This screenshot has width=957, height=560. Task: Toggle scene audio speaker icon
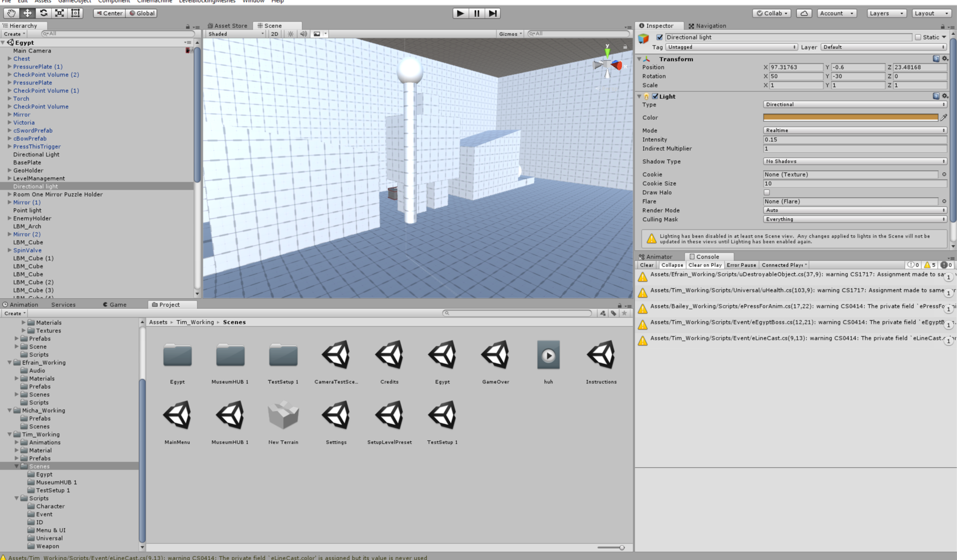point(303,34)
